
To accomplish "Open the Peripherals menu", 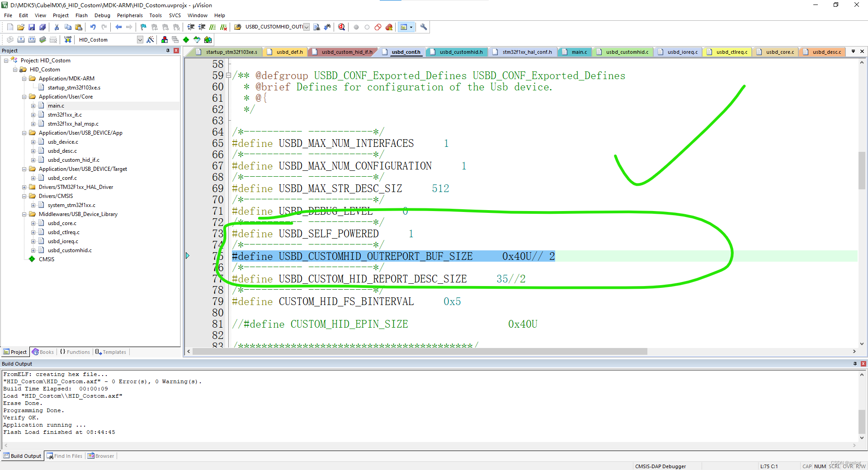I will coord(130,15).
